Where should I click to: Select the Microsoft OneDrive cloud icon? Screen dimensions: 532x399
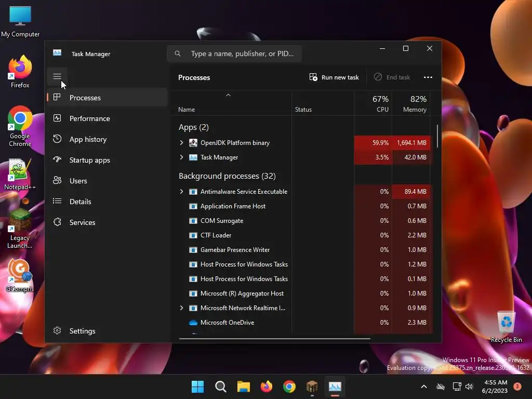click(x=193, y=323)
